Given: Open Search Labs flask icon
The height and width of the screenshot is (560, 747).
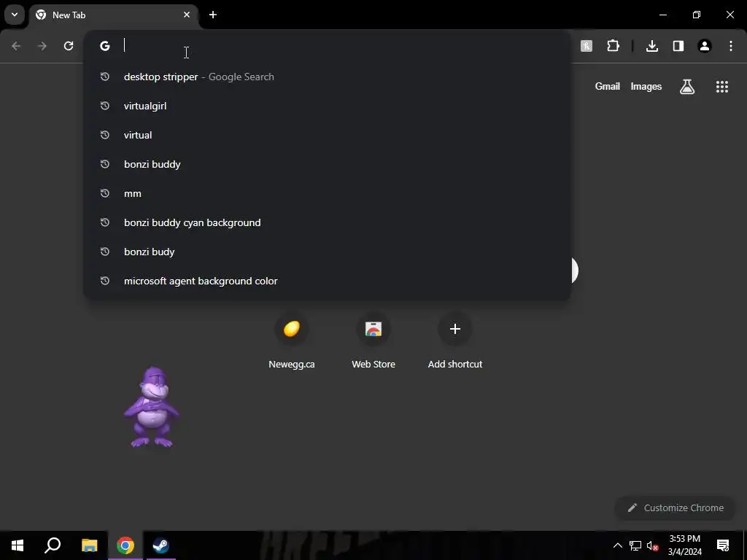Looking at the screenshot, I should (687, 86).
